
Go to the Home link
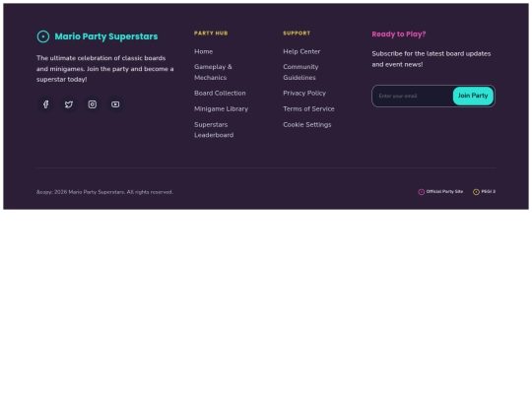(204, 51)
